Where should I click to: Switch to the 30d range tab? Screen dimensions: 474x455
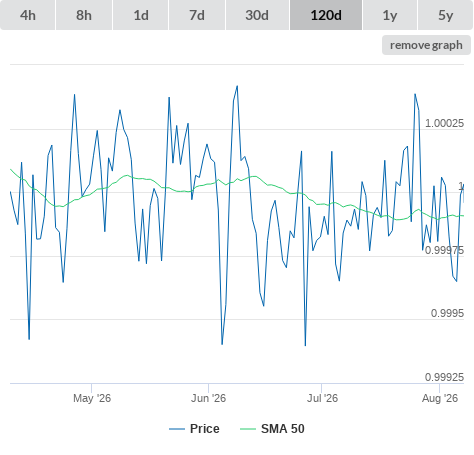pos(257,15)
